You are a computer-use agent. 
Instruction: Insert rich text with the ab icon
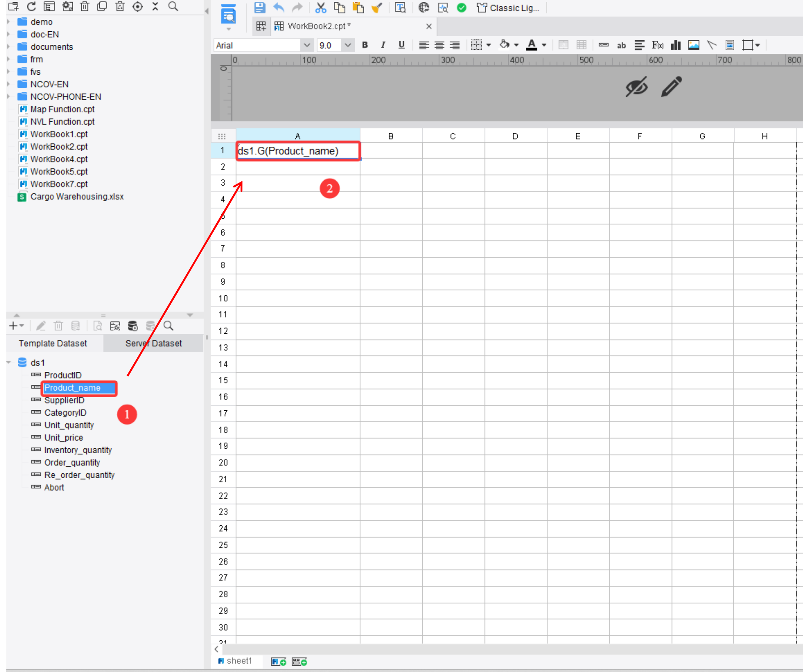click(621, 46)
